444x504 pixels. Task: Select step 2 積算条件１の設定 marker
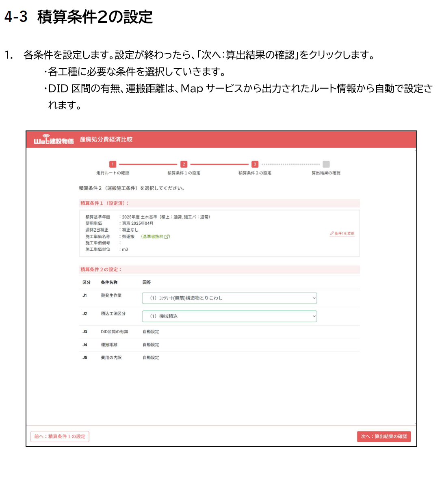coord(184,164)
